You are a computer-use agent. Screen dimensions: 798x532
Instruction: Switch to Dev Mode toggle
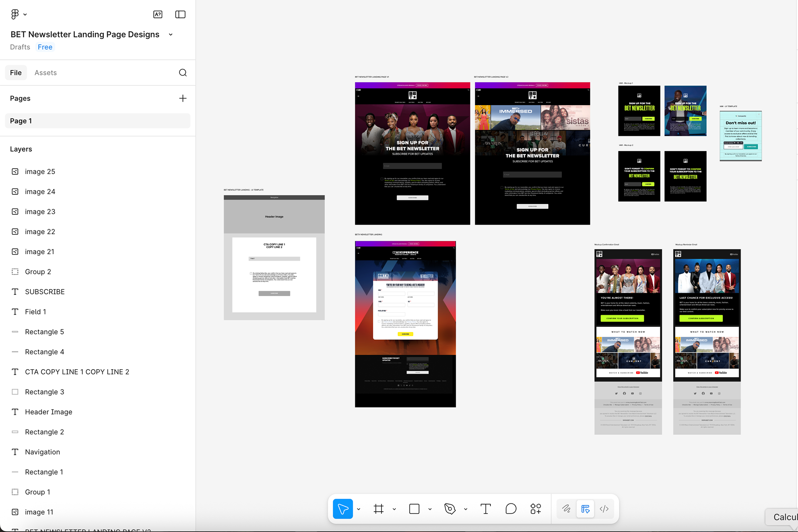click(604, 509)
